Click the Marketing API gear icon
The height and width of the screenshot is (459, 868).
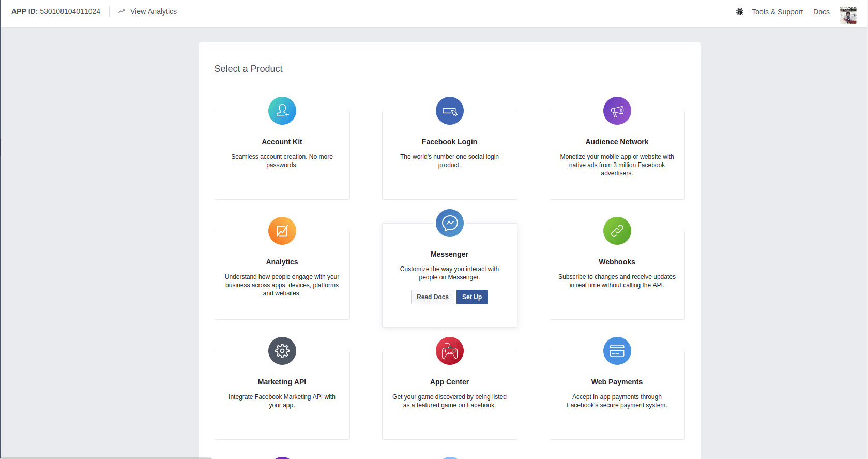pos(282,351)
